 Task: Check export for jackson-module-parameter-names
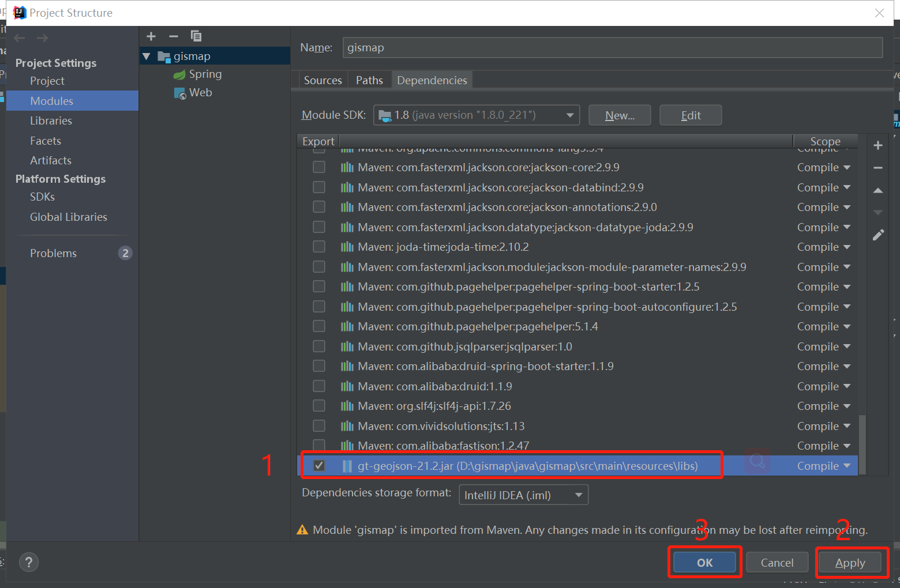(x=318, y=266)
